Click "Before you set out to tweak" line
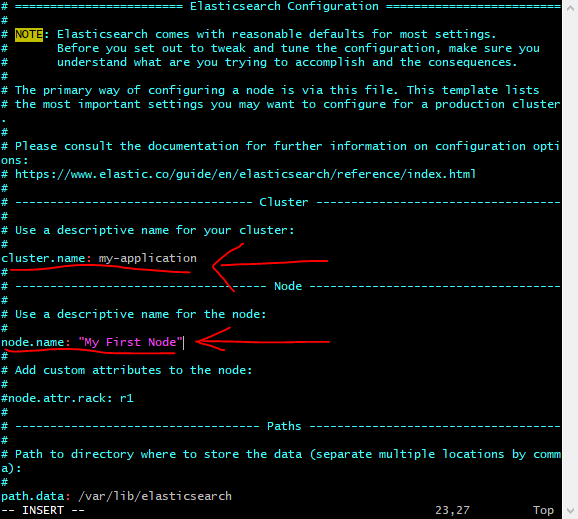The width and height of the screenshot is (578, 519). [x=298, y=48]
